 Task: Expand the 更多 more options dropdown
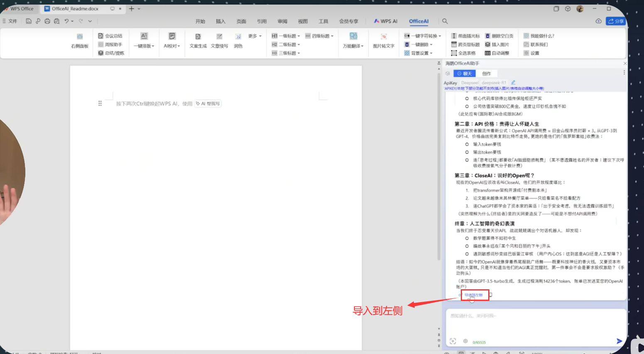pyautogui.click(x=255, y=36)
